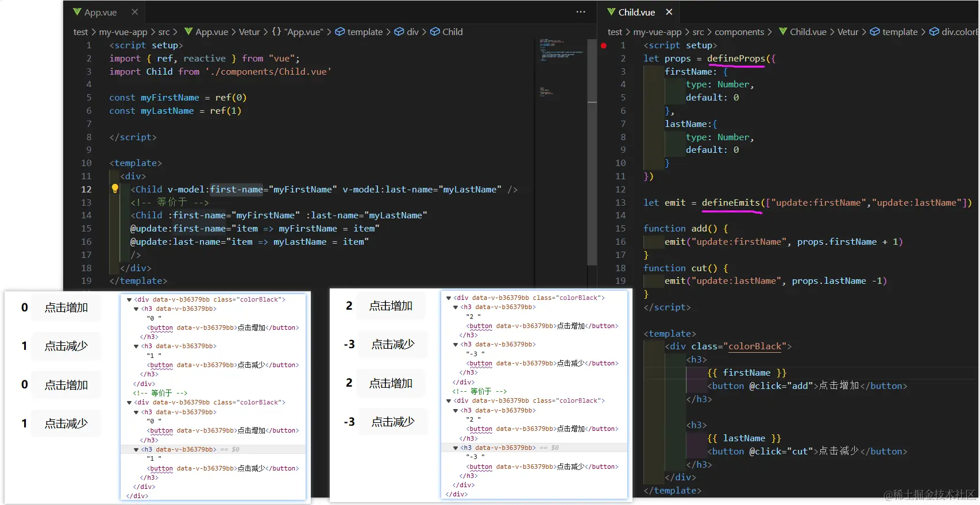Click the './components/Child.vue' import path

[x=268, y=72]
